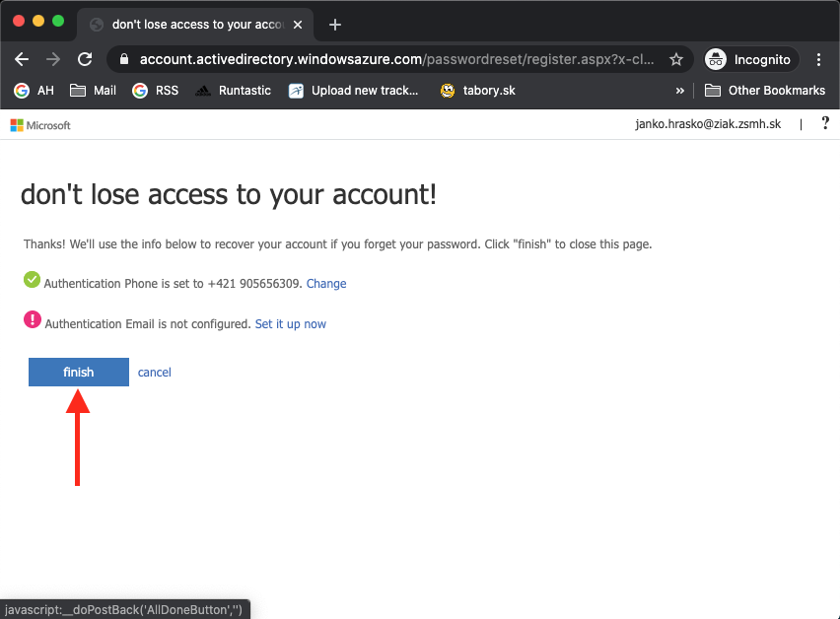This screenshot has width=840, height=619.
Task: Click Set it up now link
Action: (291, 324)
